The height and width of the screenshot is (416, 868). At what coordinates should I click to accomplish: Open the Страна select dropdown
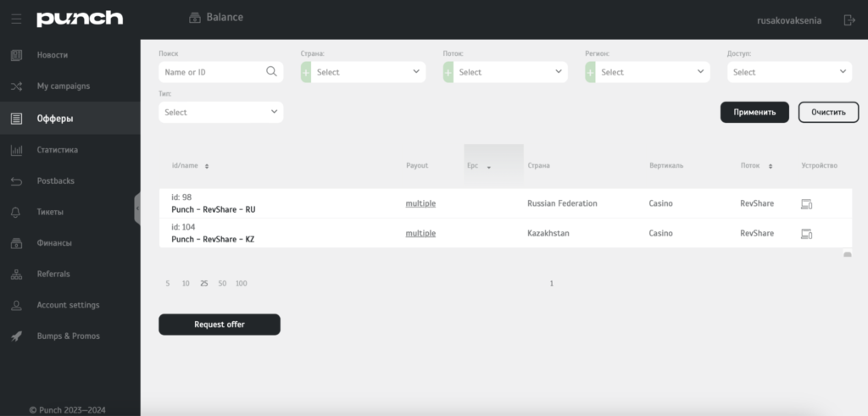(x=368, y=72)
